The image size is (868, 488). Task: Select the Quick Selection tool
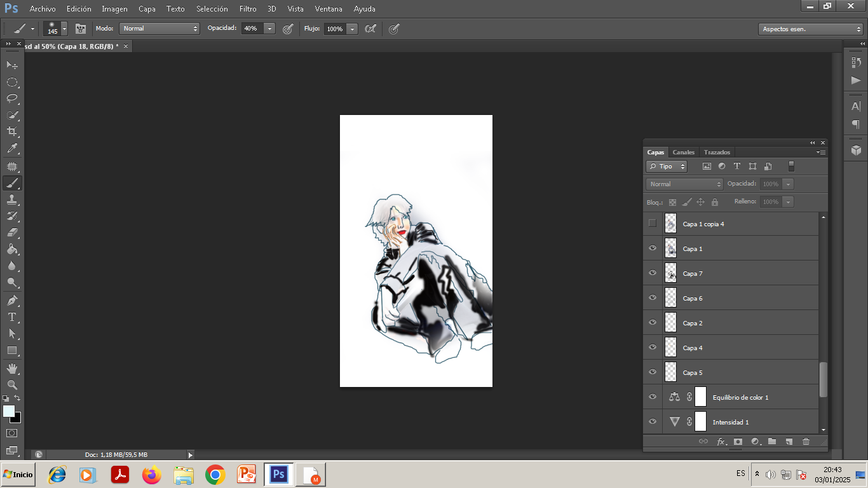12,115
